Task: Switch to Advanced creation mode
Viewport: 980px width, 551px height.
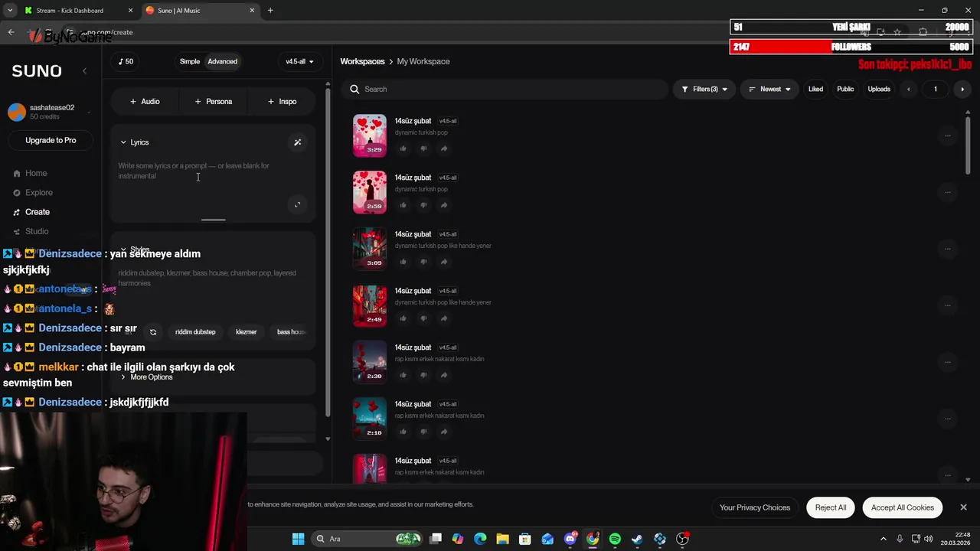Action: [x=223, y=61]
